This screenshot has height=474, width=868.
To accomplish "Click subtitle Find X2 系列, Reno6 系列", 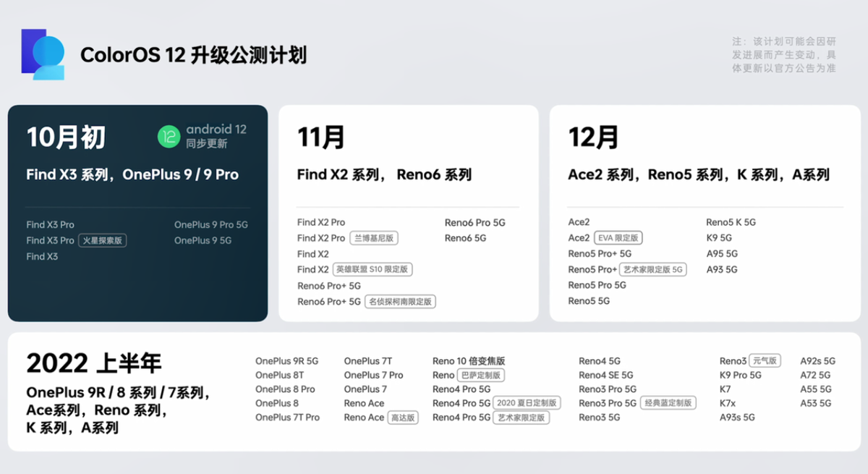I will pos(384,174).
